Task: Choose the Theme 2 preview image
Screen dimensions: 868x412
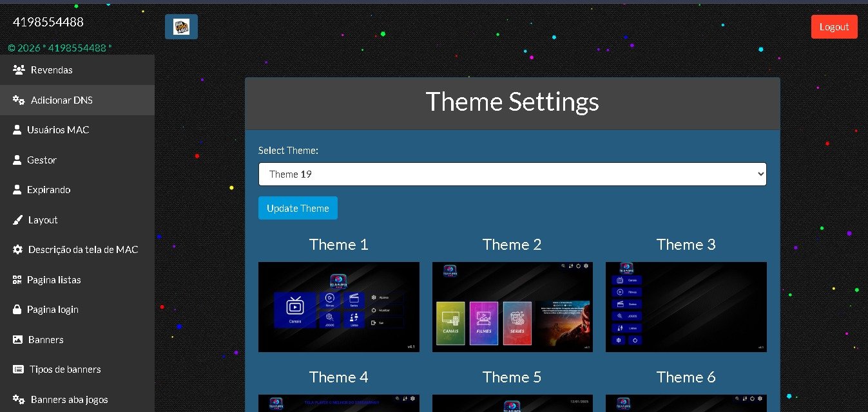Action: click(x=512, y=307)
